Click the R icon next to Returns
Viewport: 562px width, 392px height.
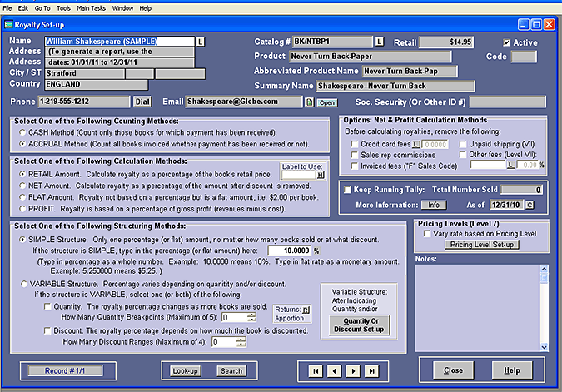(x=306, y=310)
